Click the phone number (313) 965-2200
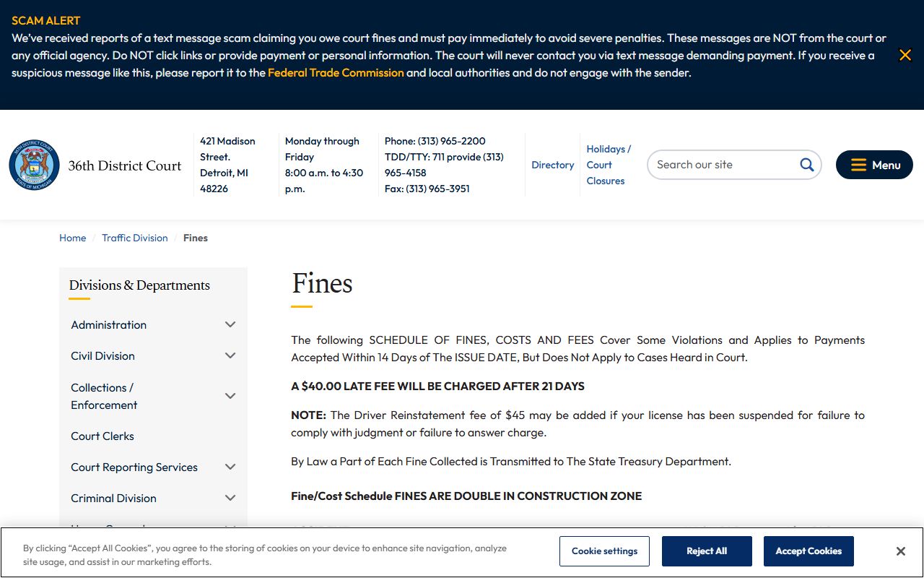This screenshot has height=578, width=924. tap(451, 141)
